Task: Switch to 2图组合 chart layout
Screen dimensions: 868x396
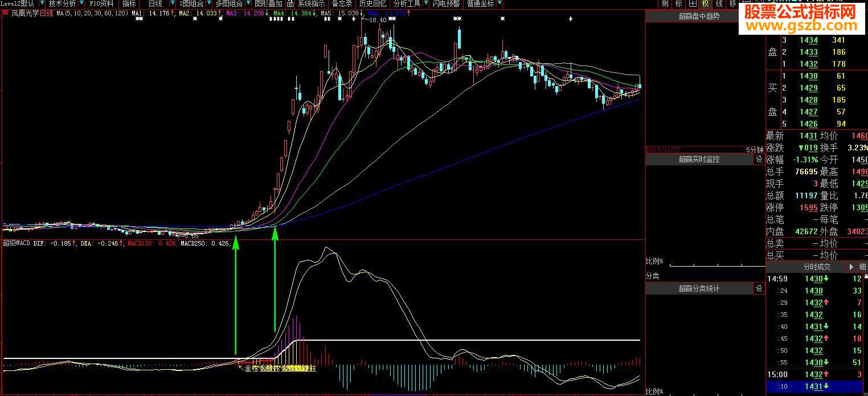Action: point(191,3)
